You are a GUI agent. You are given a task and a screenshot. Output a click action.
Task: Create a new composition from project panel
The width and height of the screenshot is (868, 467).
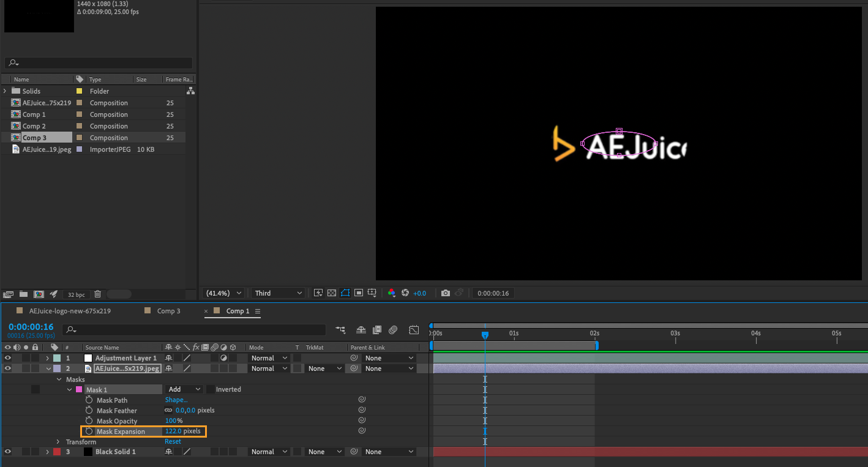[39, 294]
